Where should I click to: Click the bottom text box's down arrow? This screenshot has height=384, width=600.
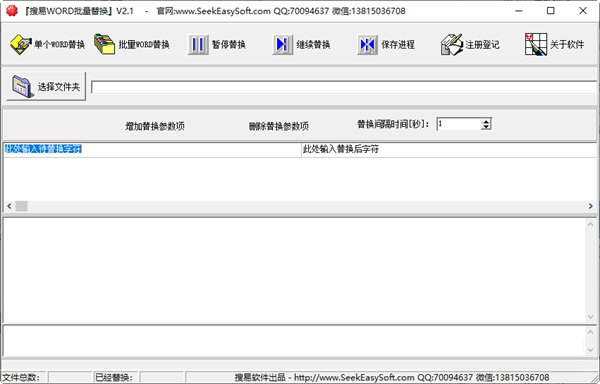(x=590, y=350)
